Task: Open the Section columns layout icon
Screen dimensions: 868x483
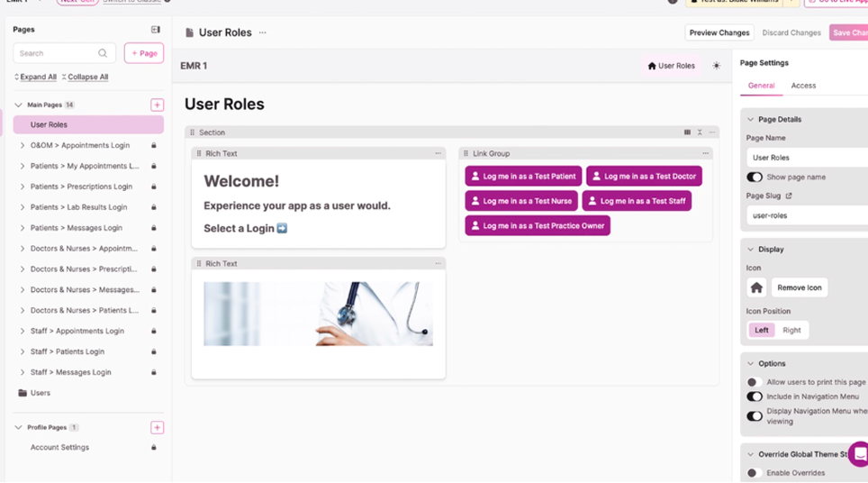Action: [x=687, y=132]
